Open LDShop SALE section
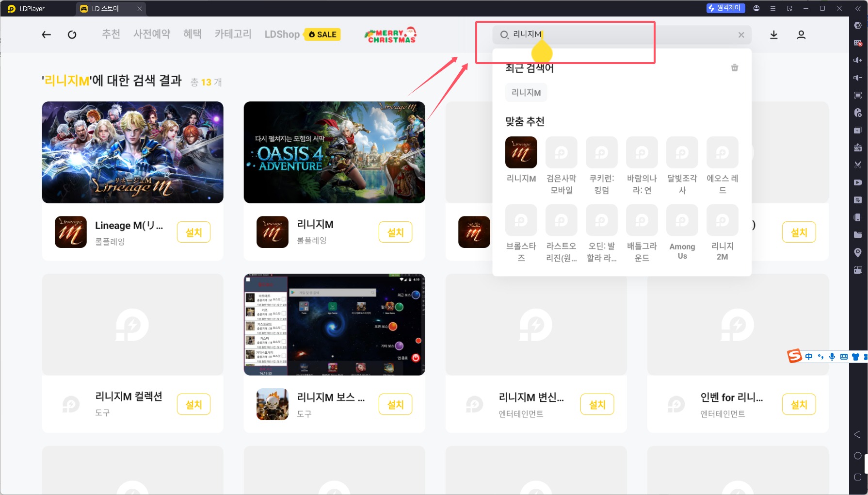 302,34
